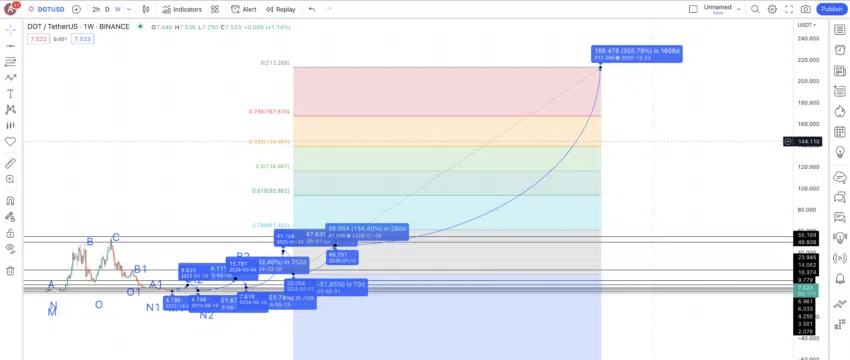The image size is (850, 360).
Task: Open the Fibonacci and Gann tools group
Action: pos(10,62)
